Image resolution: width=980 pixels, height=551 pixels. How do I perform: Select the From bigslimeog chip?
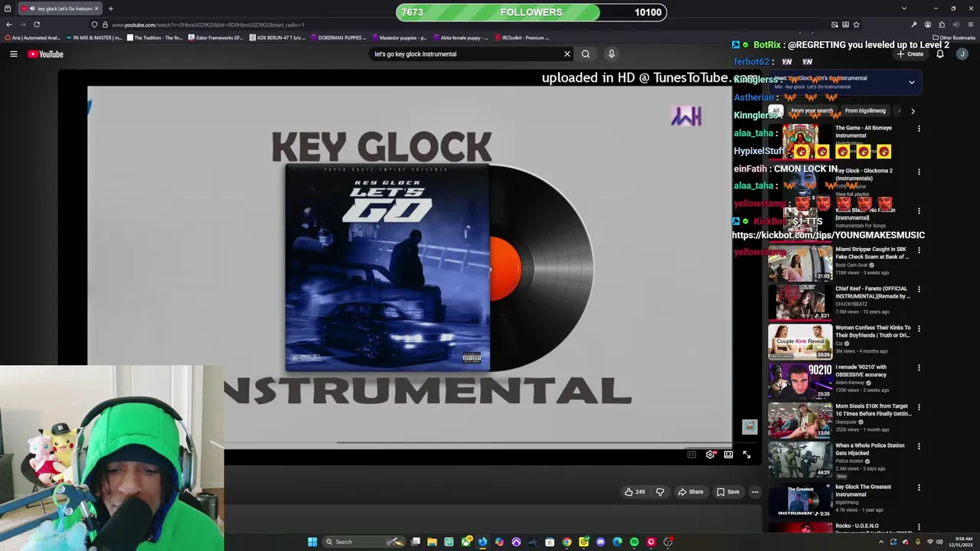click(x=865, y=110)
